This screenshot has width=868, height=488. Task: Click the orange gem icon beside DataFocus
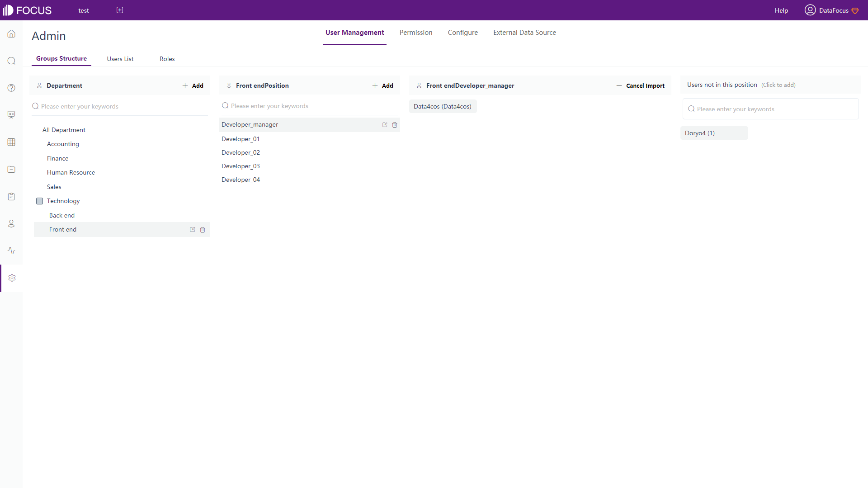[x=855, y=10]
